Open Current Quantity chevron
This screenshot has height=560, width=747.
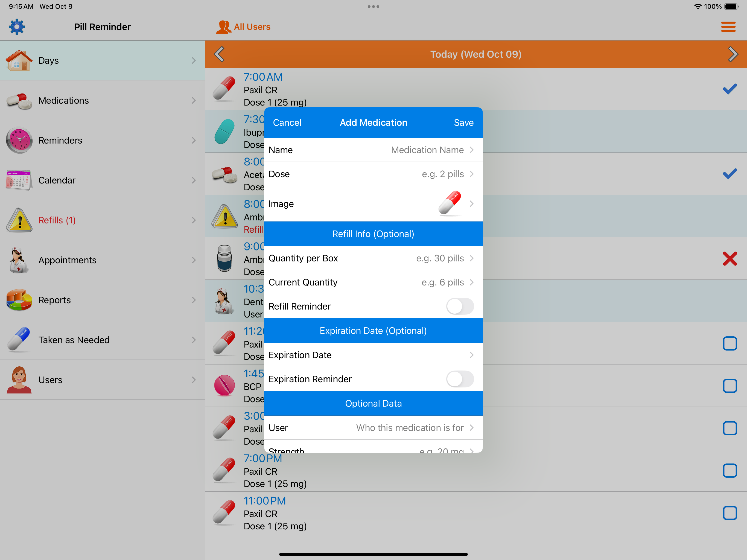coord(471,282)
